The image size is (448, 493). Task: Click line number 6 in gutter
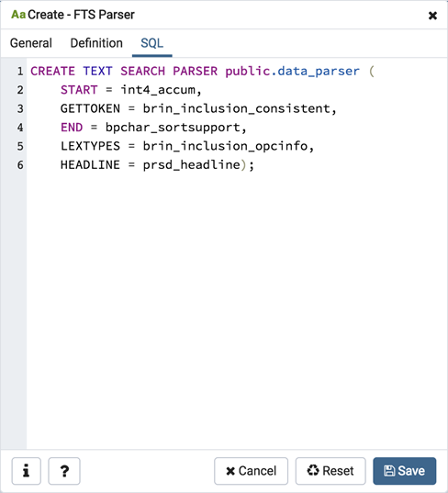click(x=20, y=164)
